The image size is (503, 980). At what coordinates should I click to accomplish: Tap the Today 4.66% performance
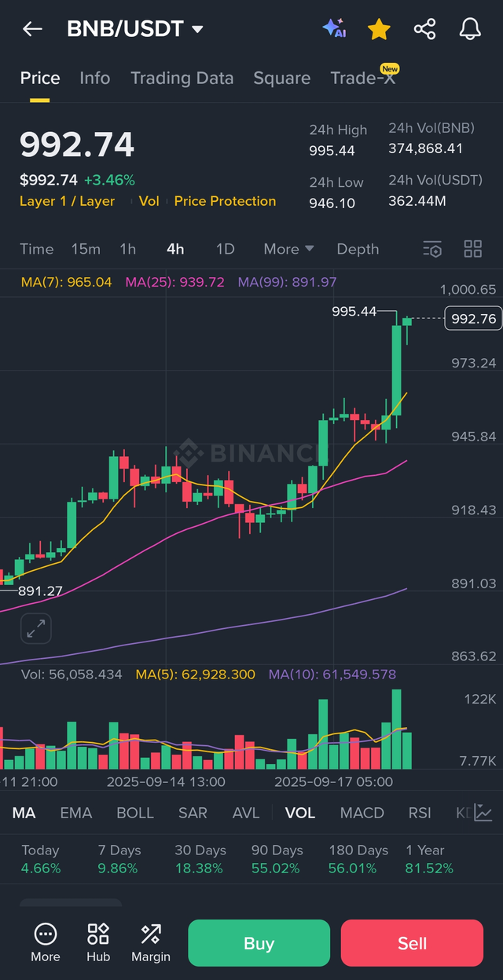click(41, 859)
